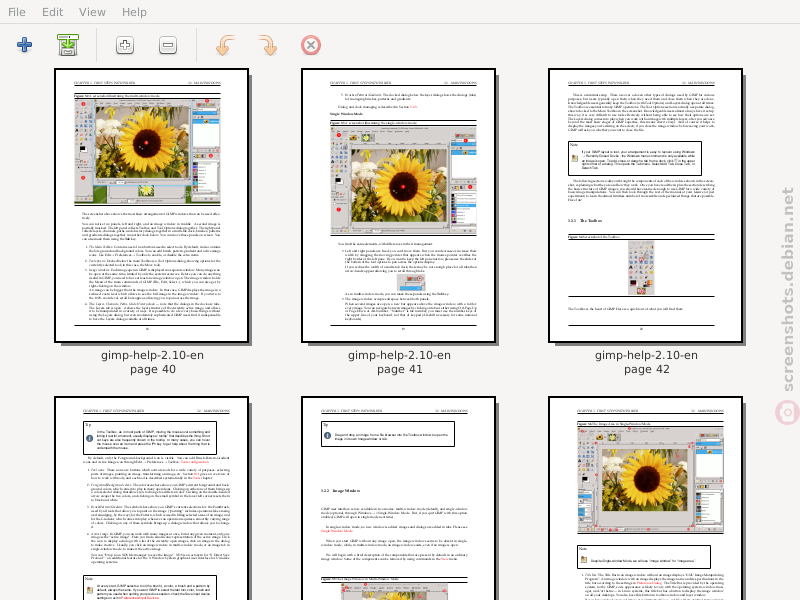Open the Edit menu
This screenshot has width=800, height=600.
tap(53, 12)
